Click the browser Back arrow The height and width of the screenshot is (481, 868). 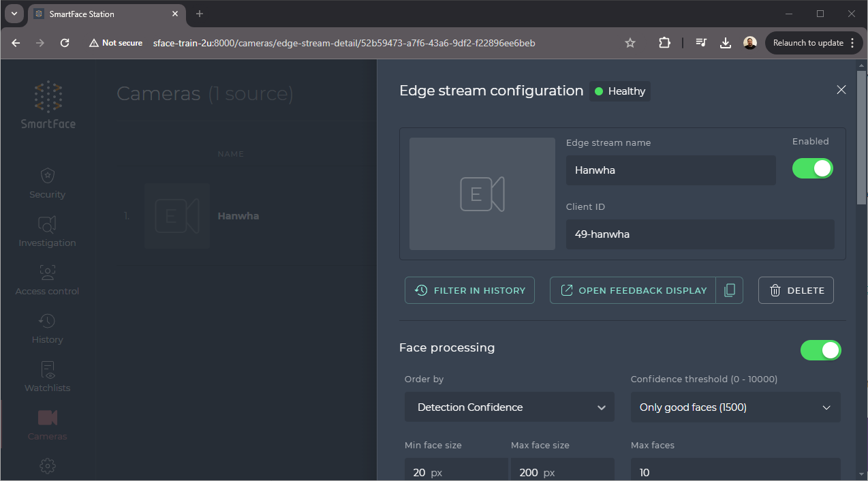click(x=16, y=43)
